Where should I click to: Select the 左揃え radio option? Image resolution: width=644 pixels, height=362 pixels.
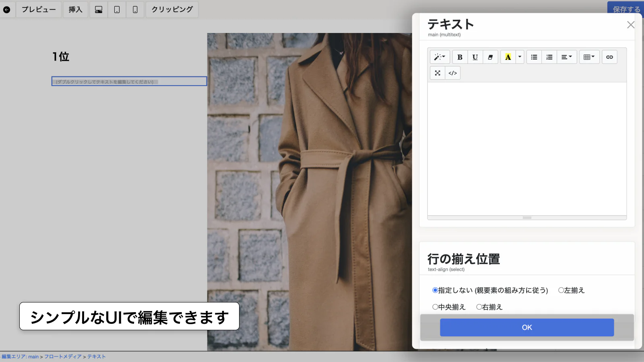coord(561,290)
